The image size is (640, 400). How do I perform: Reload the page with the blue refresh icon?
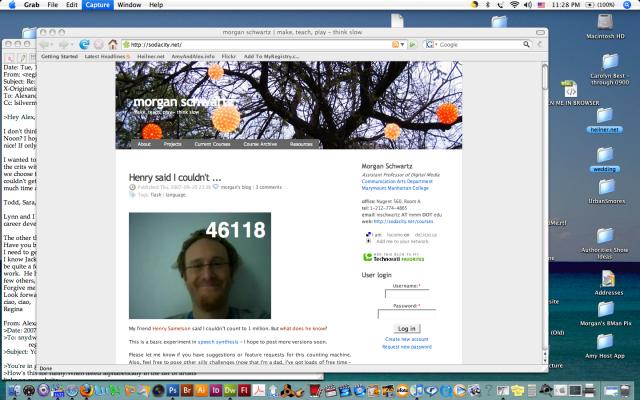(84, 44)
